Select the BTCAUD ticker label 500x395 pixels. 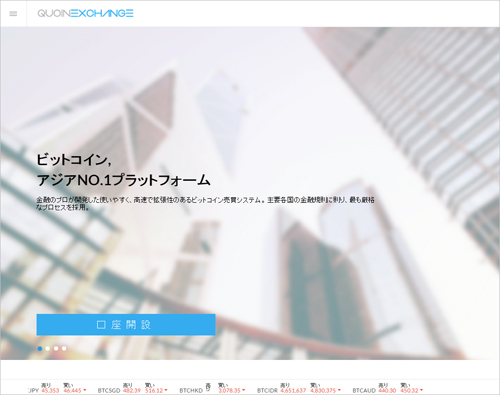[364, 390]
